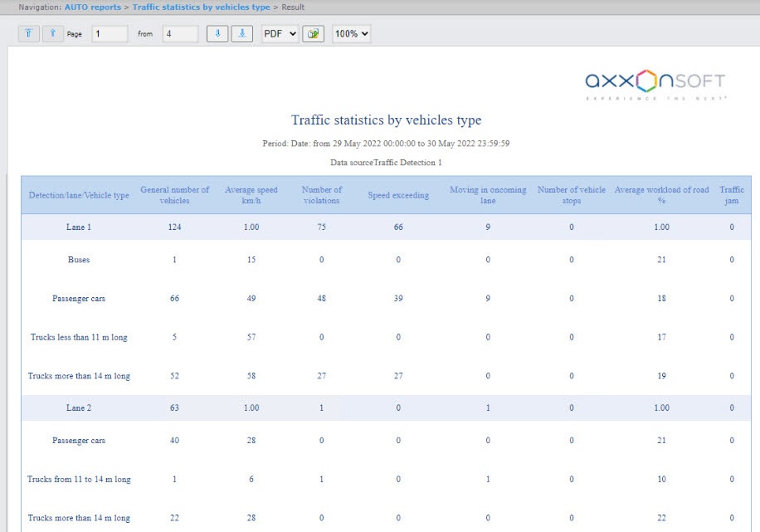Go to the next report page
The height and width of the screenshot is (532, 760).
(217, 34)
